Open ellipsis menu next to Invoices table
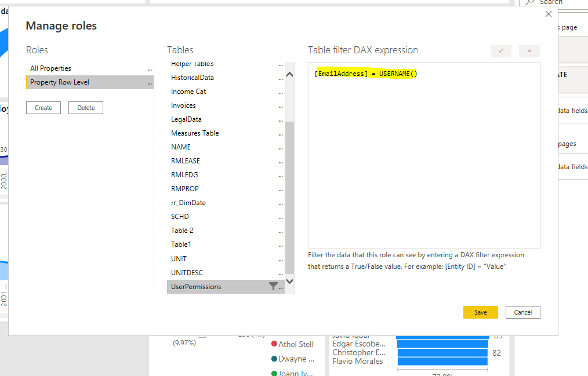This screenshot has width=588, height=376. pyautogui.click(x=281, y=107)
